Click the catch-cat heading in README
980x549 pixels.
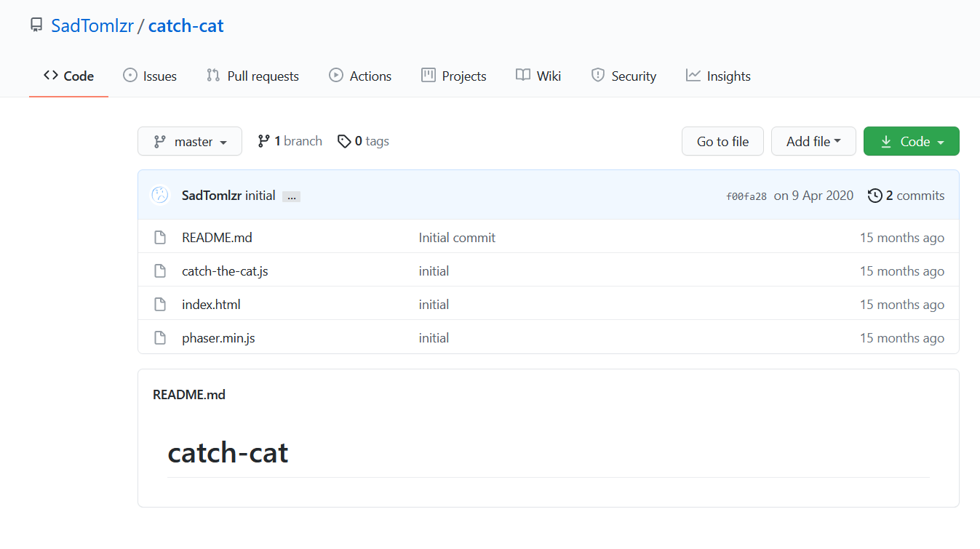point(228,453)
